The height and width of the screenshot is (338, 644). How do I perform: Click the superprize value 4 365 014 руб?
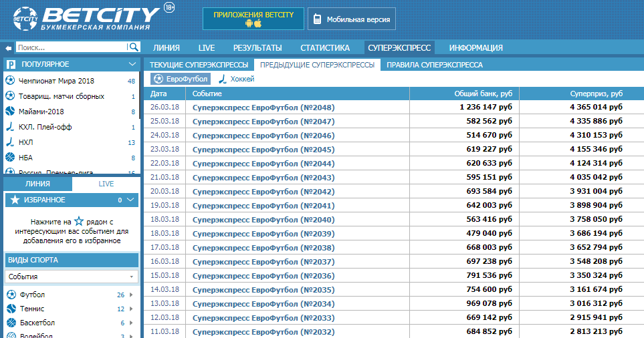click(x=596, y=107)
